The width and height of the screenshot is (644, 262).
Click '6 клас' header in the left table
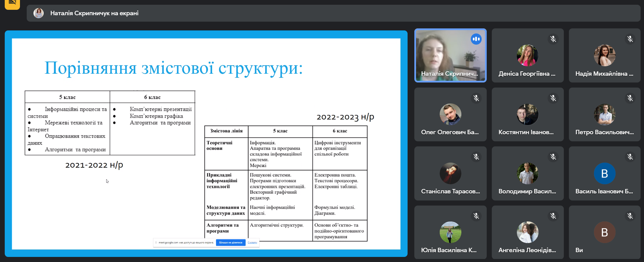(152, 97)
